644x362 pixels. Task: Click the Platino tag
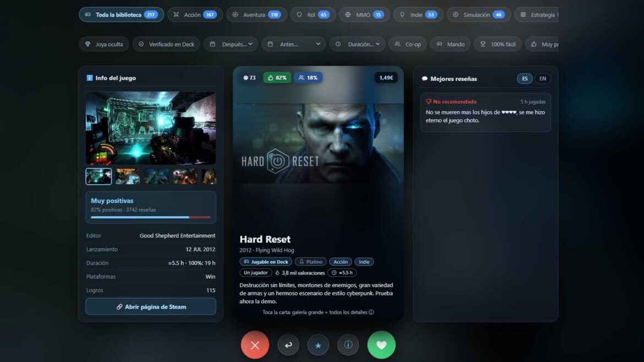point(310,261)
